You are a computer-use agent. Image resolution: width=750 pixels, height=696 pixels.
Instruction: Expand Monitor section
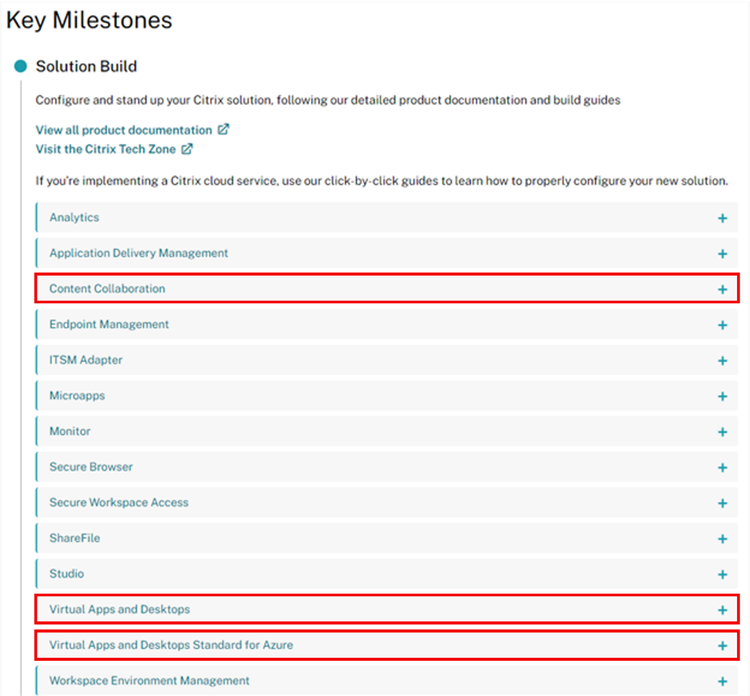pyautogui.click(x=386, y=431)
